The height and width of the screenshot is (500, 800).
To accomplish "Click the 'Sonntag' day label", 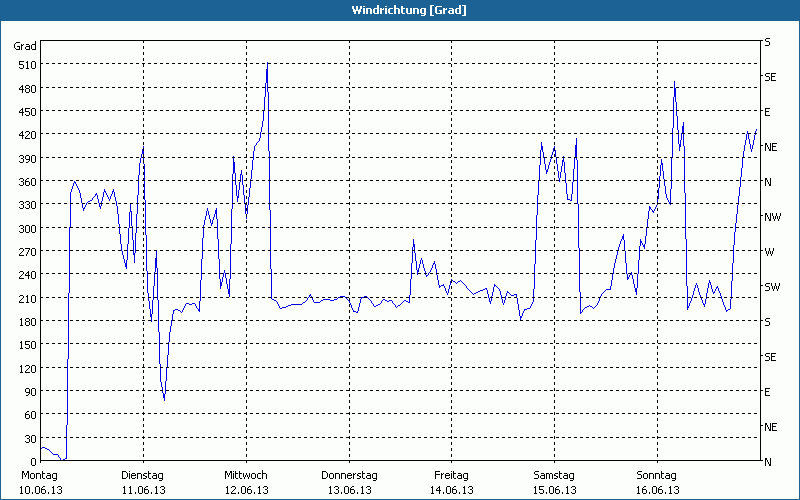I will tap(656, 476).
